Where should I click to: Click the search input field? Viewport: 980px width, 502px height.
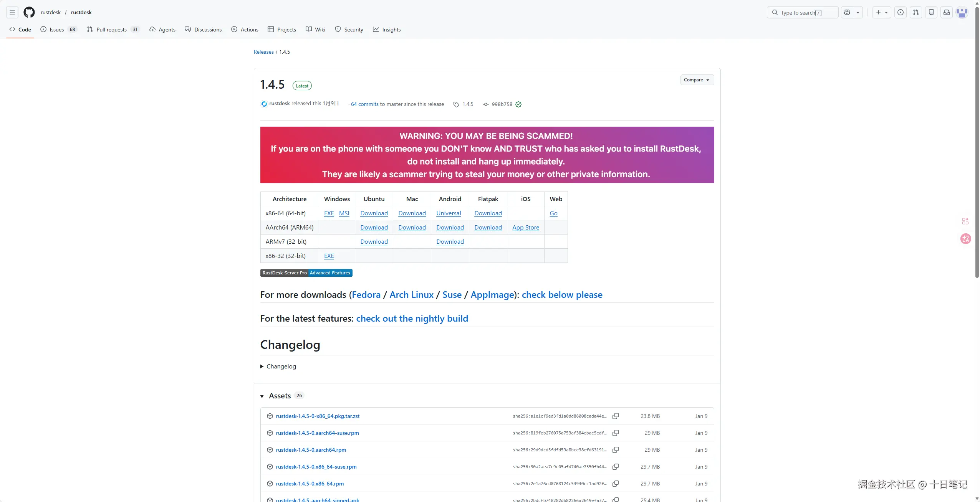pyautogui.click(x=802, y=12)
